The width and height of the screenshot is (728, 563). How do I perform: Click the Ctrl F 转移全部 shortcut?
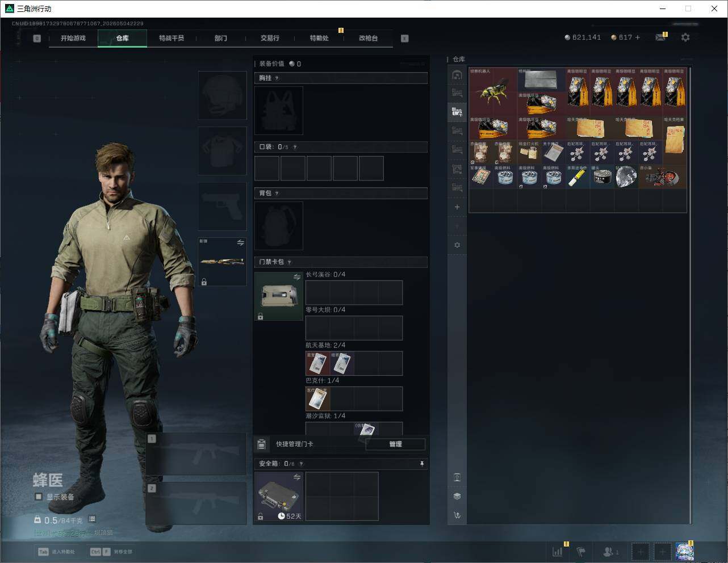tap(111, 552)
